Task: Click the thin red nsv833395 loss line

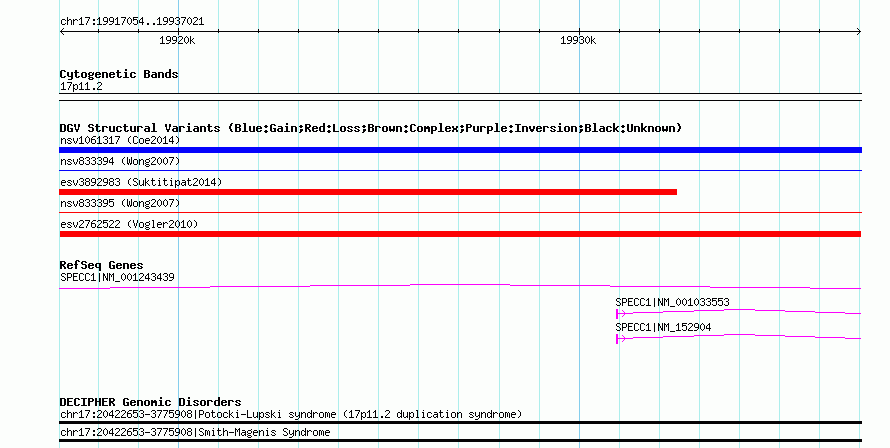Action: (x=460, y=212)
